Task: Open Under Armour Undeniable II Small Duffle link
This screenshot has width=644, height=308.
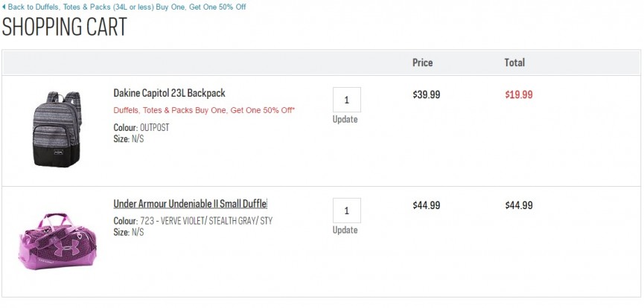Action: 190,204
